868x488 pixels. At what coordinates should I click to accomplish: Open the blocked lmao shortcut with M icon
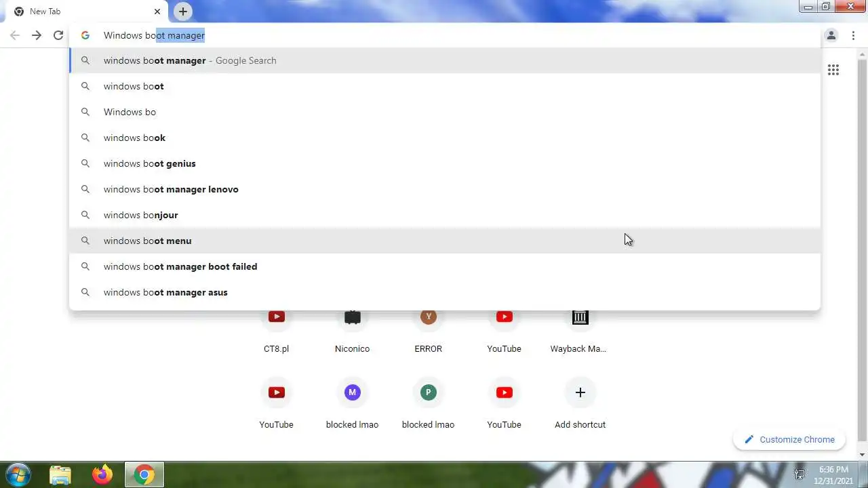(x=352, y=403)
